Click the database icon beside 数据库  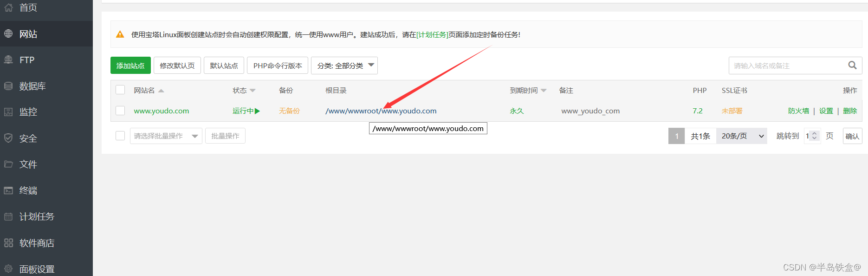(8, 86)
